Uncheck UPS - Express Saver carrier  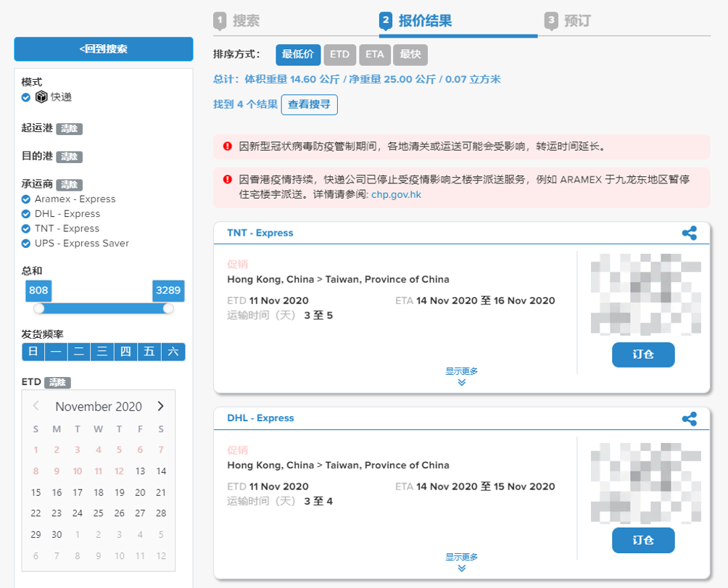[x=26, y=244]
